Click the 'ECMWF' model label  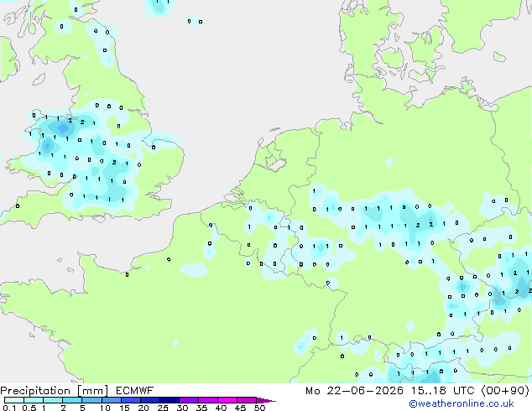[135, 391]
